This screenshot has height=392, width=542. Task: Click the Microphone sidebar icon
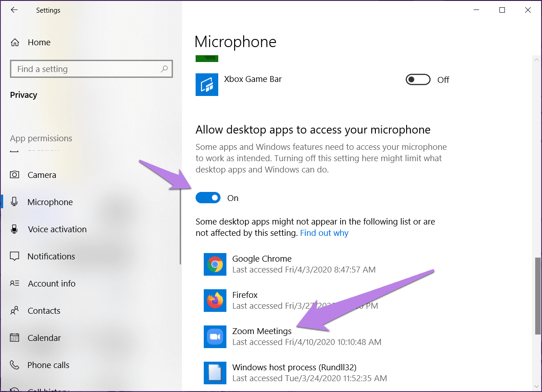(x=14, y=201)
